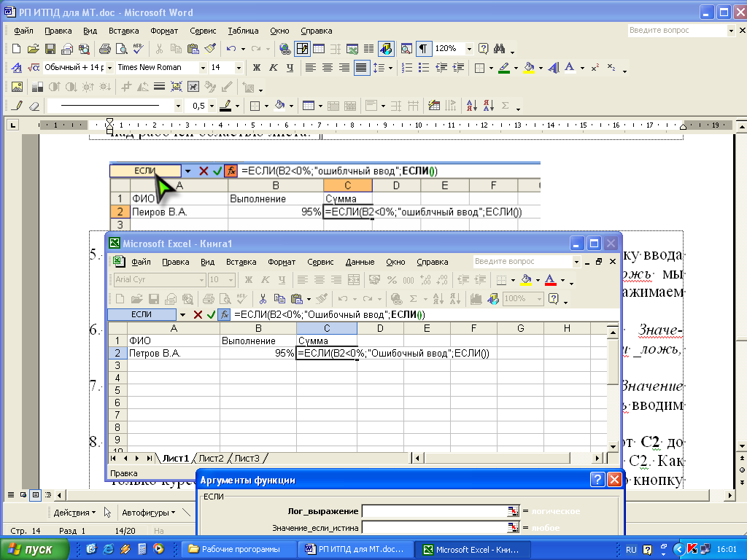Click the fx Insert Function button in Excel
The height and width of the screenshot is (560, 747).
coord(225,314)
